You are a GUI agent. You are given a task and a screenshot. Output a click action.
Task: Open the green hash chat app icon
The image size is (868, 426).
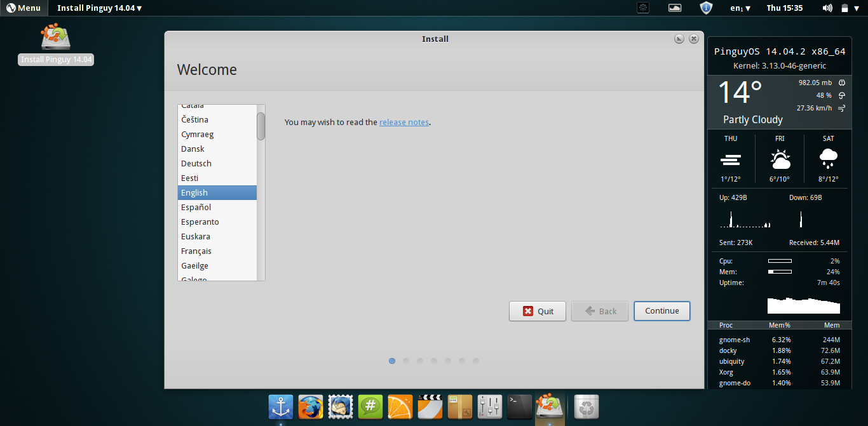pos(370,406)
